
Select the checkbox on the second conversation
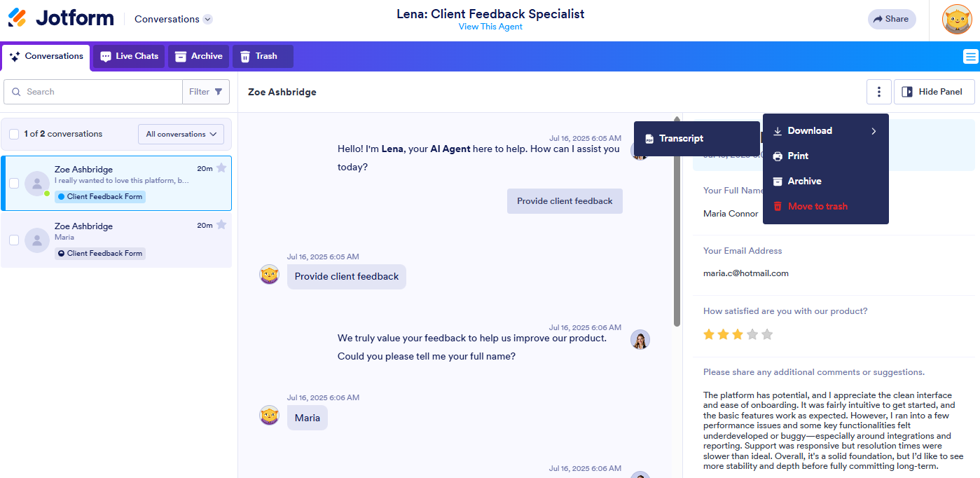[13, 238]
